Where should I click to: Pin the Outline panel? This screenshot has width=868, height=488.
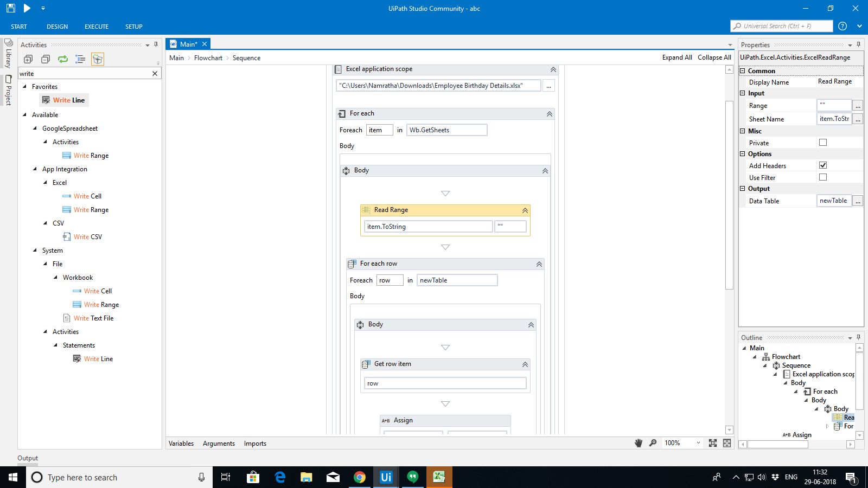[x=858, y=337]
